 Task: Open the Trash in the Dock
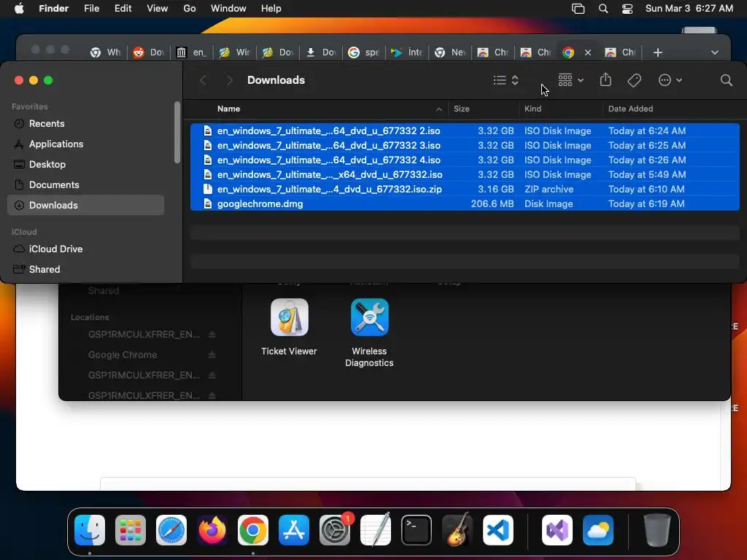(x=657, y=530)
